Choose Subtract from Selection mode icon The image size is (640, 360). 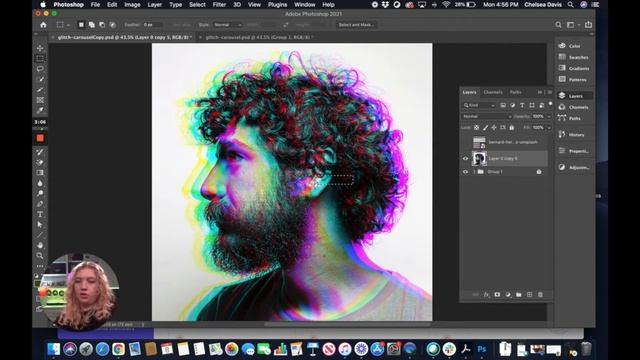(102, 25)
